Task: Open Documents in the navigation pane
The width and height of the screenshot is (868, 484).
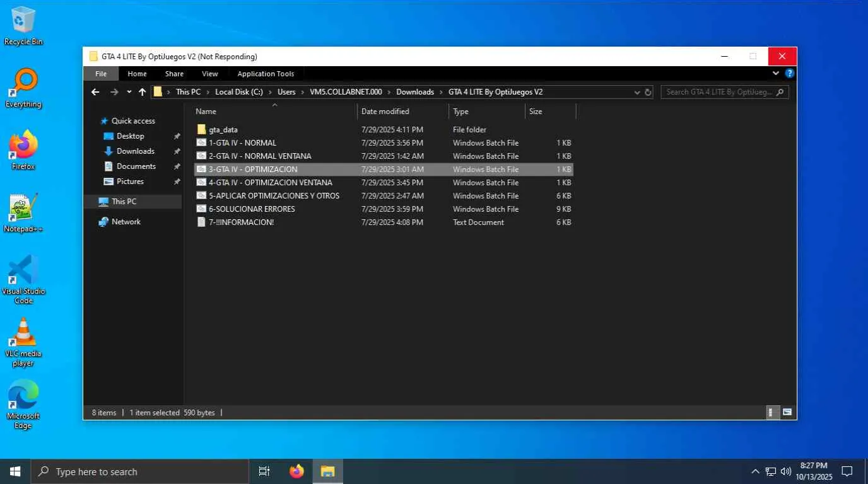Action: point(136,166)
